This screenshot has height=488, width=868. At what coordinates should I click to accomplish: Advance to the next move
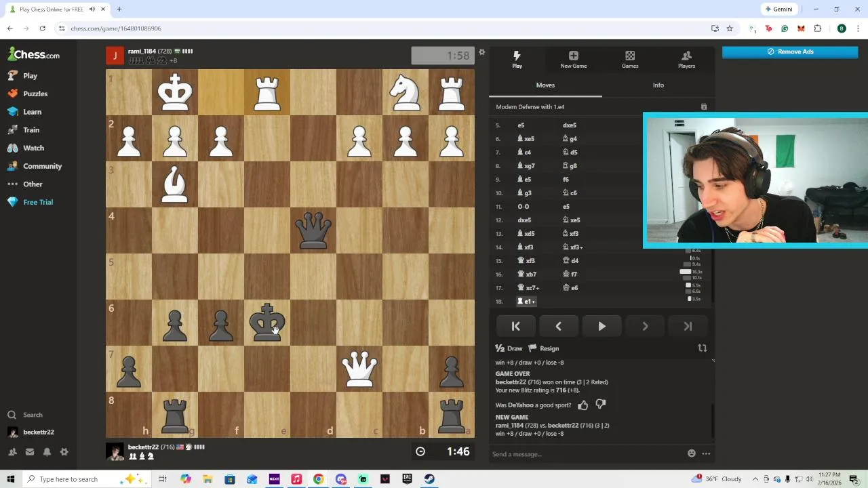[x=645, y=327]
